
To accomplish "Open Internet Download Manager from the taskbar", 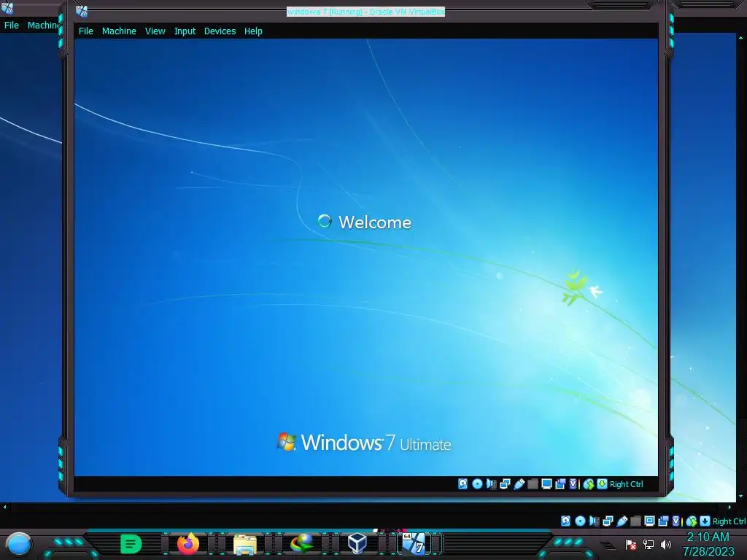I will pyautogui.click(x=301, y=543).
